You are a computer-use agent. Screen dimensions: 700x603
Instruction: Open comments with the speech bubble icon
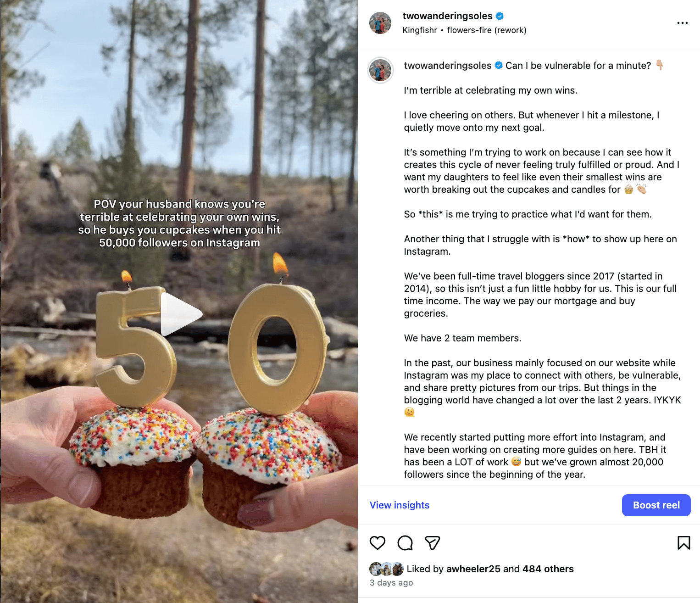click(405, 543)
